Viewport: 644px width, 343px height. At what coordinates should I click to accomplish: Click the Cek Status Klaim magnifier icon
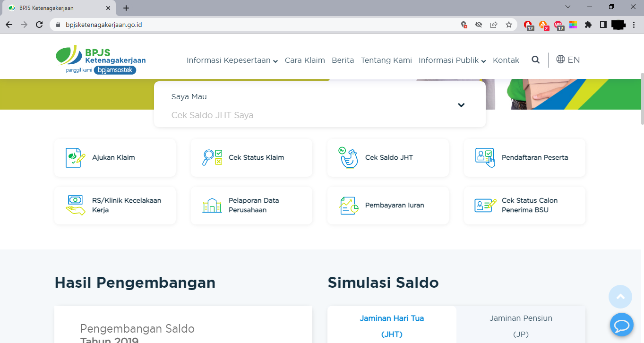coord(212,158)
